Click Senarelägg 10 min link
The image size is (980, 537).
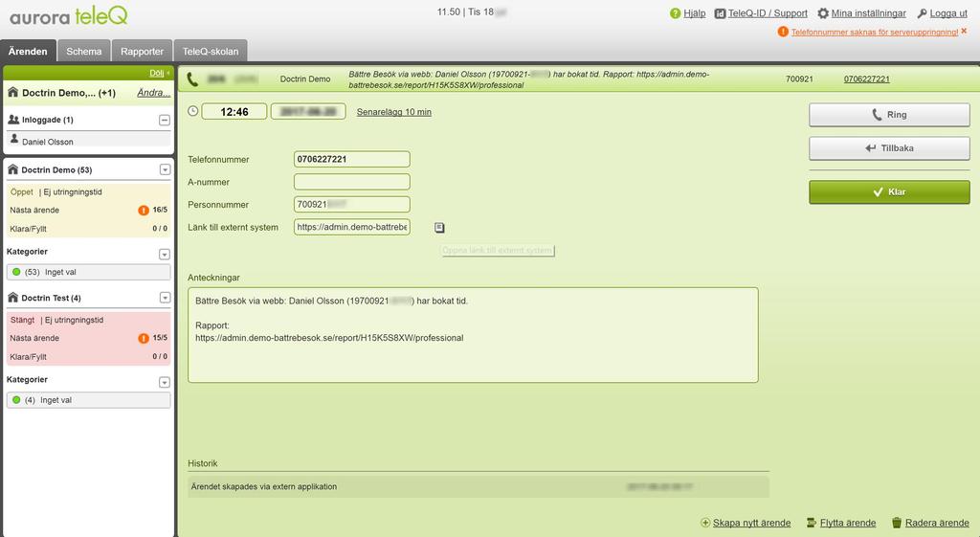(x=393, y=112)
